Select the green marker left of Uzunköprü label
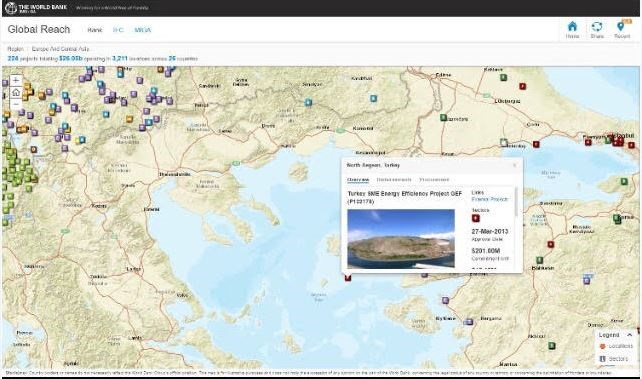Image resolution: width=642 pixels, height=379 pixels. tap(443, 117)
